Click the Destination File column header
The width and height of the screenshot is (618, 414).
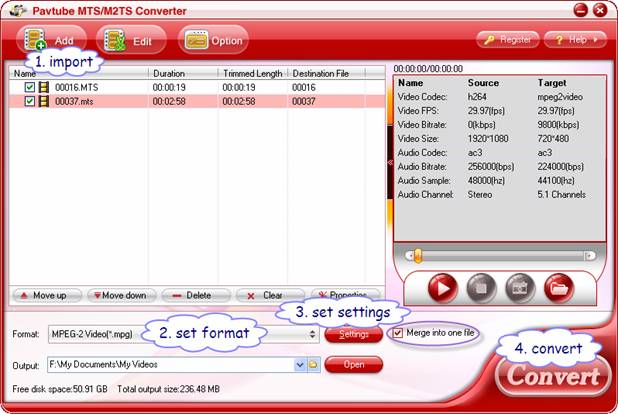327,73
